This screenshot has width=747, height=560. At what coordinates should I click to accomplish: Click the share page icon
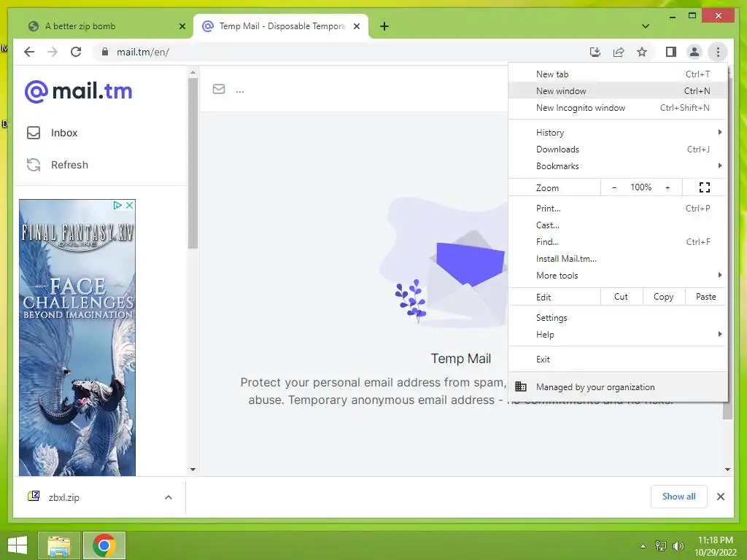(x=619, y=52)
